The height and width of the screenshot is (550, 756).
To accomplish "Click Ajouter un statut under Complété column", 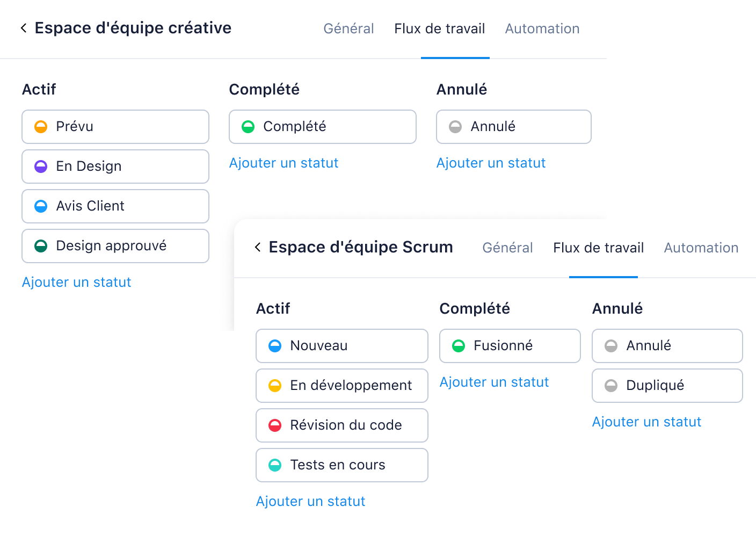I will pos(284,163).
